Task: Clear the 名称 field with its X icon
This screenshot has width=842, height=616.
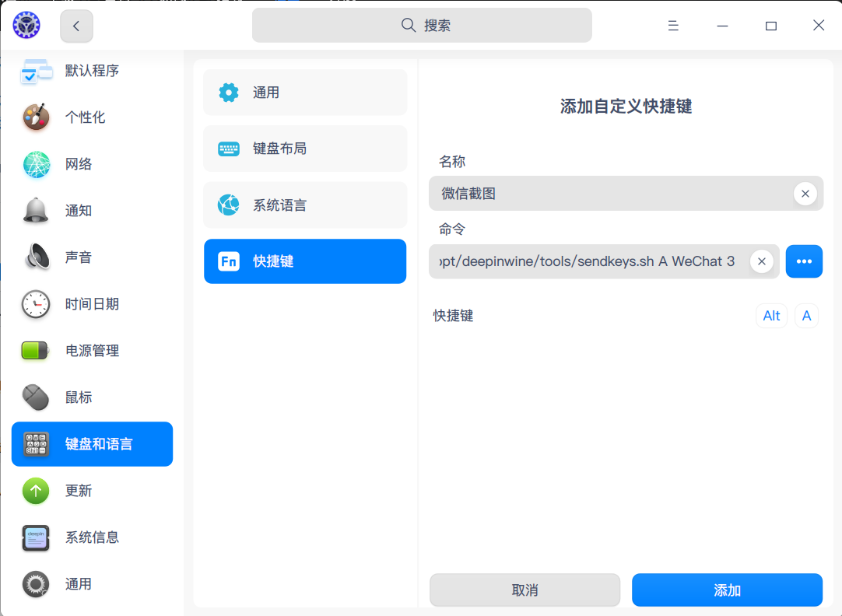Action: 805,194
